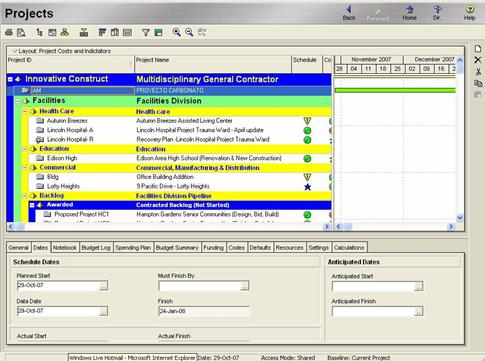
Task: Sort by the Project ID column header
Action: 70,64
